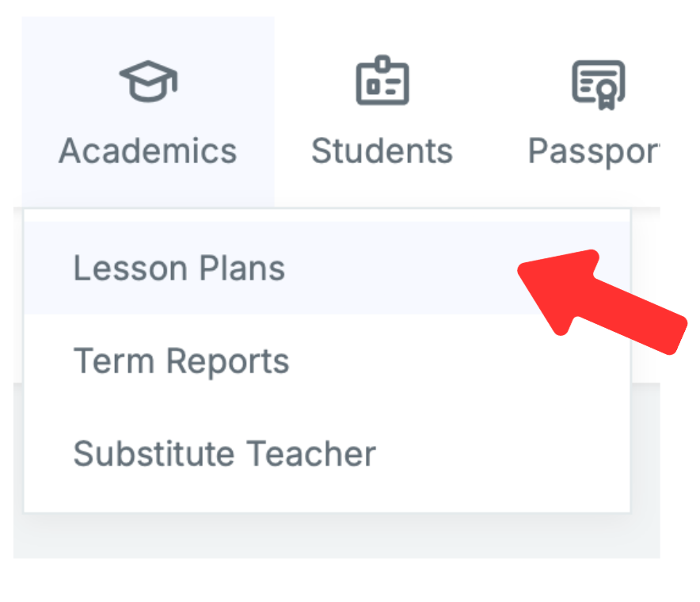Click the Students ID badge icon
Screen dimensions: 700x602
click(382, 82)
